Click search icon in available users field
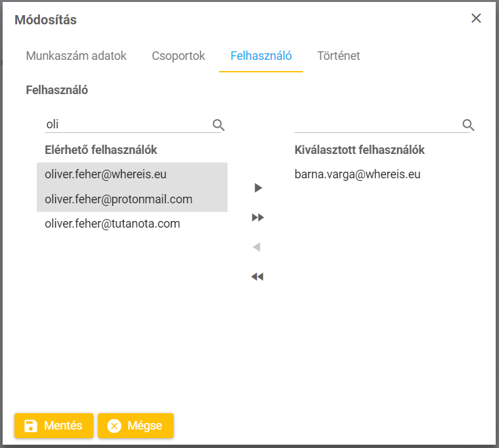 pyautogui.click(x=219, y=125)
